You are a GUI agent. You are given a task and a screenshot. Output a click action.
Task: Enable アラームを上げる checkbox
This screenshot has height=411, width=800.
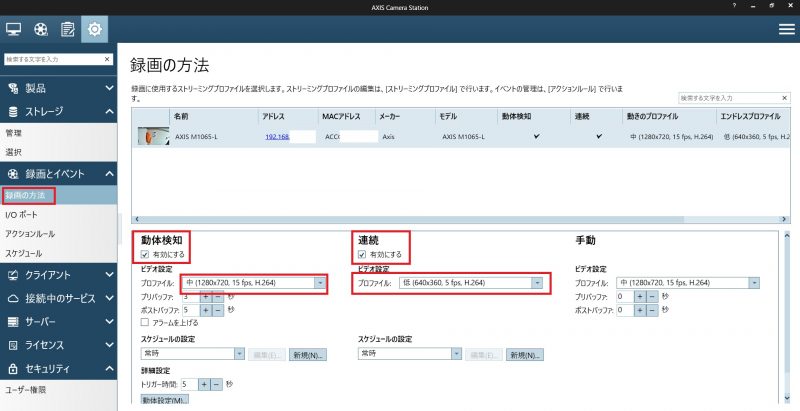(x=145, y=322)
